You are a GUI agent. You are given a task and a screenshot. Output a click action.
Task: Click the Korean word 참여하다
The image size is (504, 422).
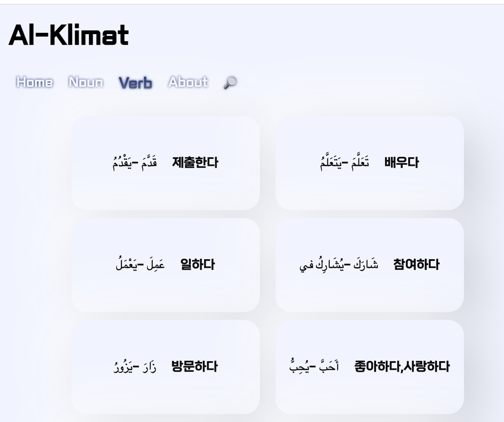click(x=416, y=264)
